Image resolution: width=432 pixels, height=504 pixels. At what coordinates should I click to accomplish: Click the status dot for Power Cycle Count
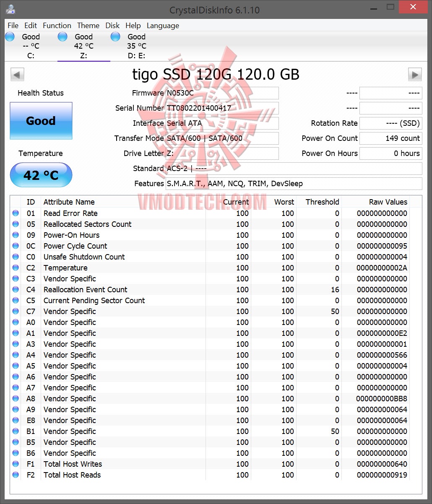pos(16,246)
